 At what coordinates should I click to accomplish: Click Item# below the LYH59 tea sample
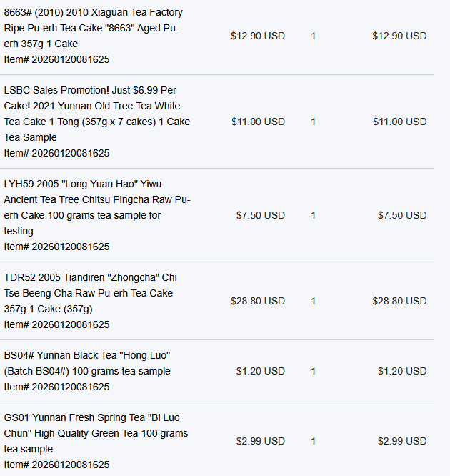click(x=56, y=247)
